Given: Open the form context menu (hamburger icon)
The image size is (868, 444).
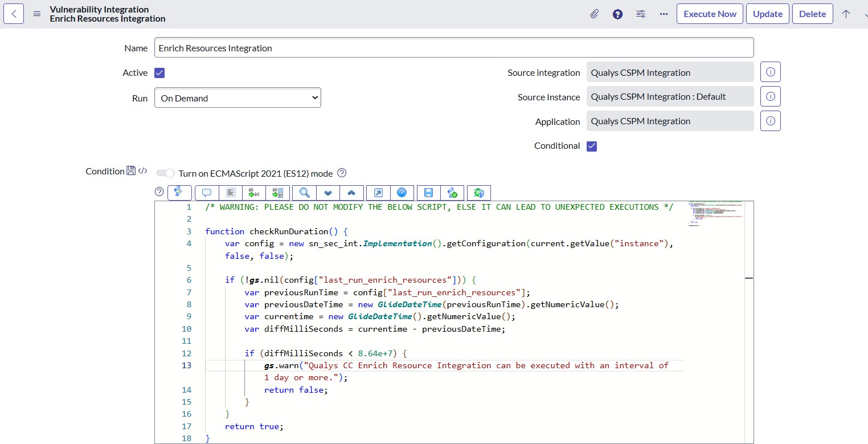Looking at the screenshot, I should pos(37,14).
